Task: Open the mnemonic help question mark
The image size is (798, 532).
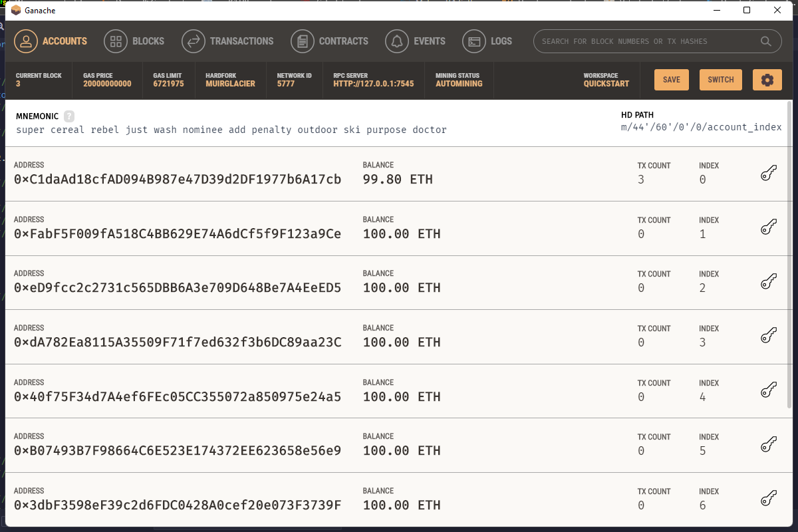Action: pyautogui.click(x=70, y=116)
